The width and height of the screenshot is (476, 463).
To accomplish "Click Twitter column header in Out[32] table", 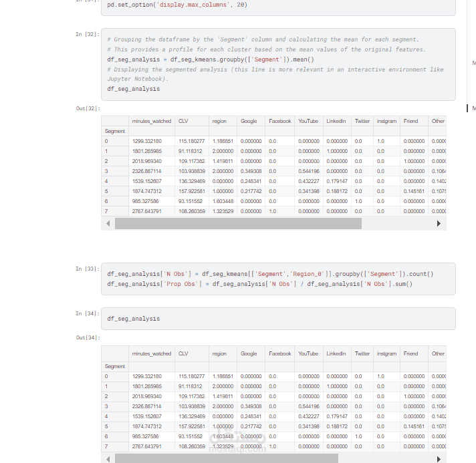I will pos(362,121).
